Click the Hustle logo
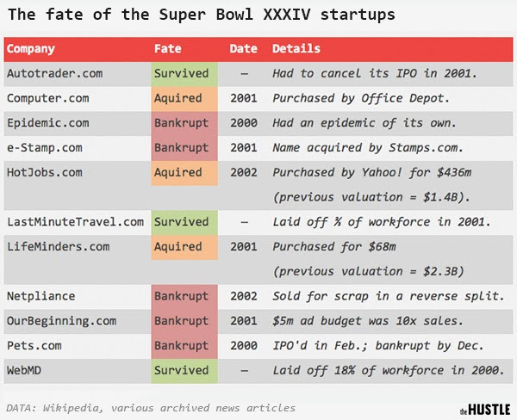 [489, 408]
